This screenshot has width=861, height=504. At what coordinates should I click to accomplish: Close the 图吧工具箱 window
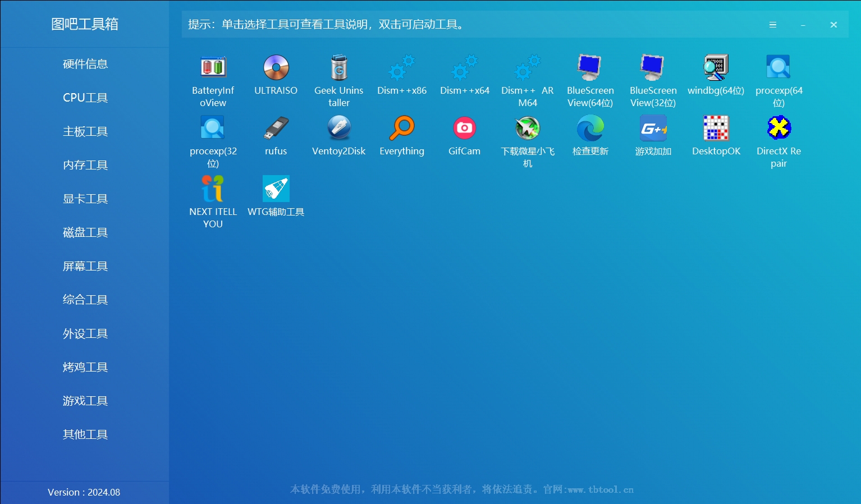[x=833, y=25]
